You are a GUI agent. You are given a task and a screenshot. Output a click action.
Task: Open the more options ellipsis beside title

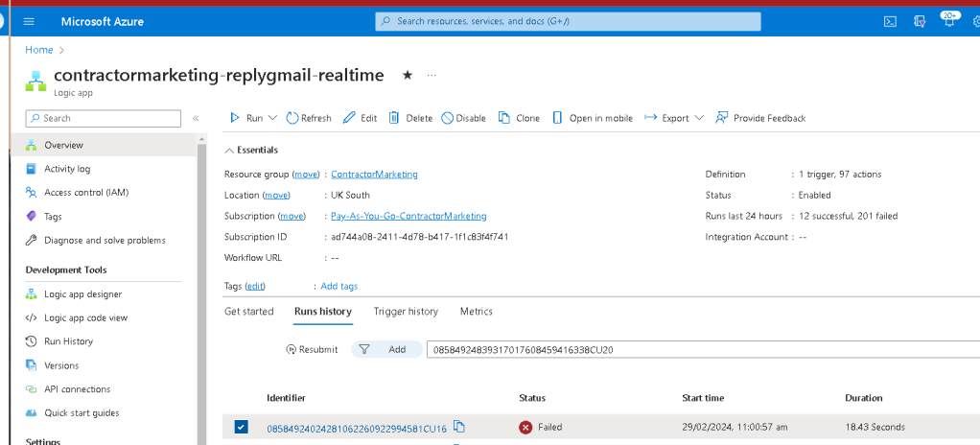pyautogui.click(x=432, y=76)
